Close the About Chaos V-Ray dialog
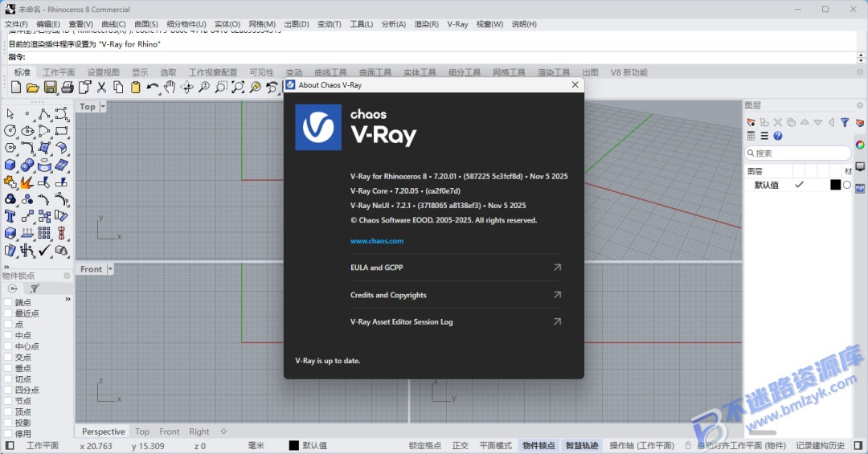The height and width of the screenshot is (454, 868). click(575, 84)
